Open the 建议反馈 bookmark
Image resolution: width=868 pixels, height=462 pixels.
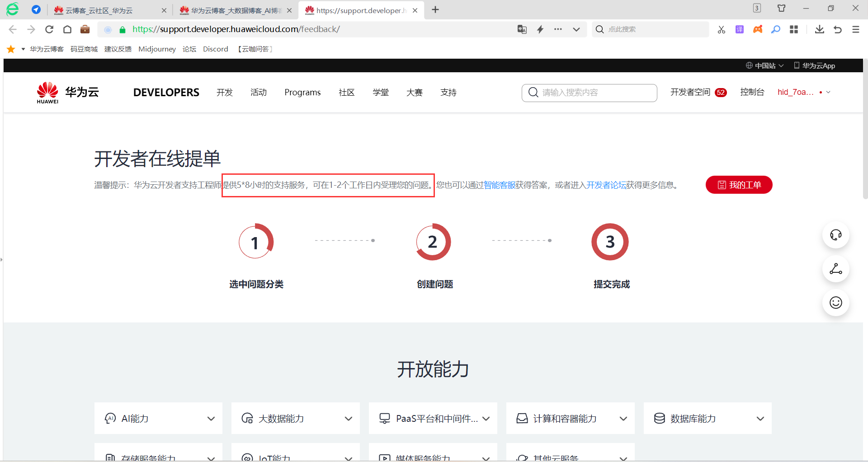(x=118, y=49)
